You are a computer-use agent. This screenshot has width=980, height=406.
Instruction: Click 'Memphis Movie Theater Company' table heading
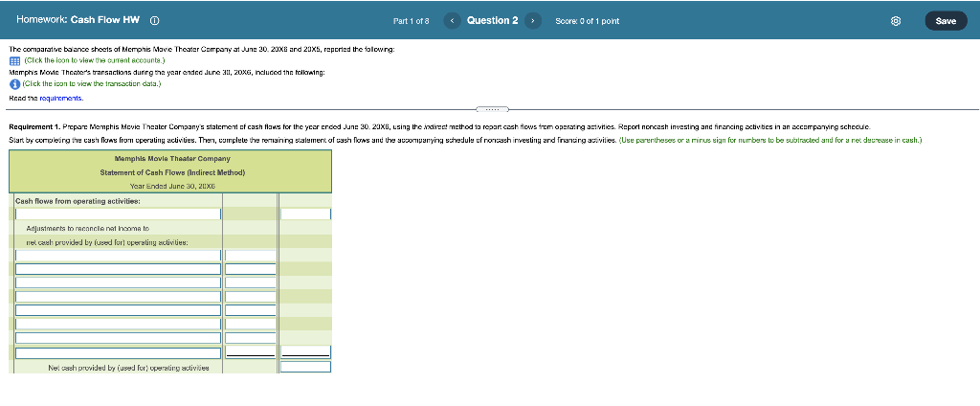[172, 159]
